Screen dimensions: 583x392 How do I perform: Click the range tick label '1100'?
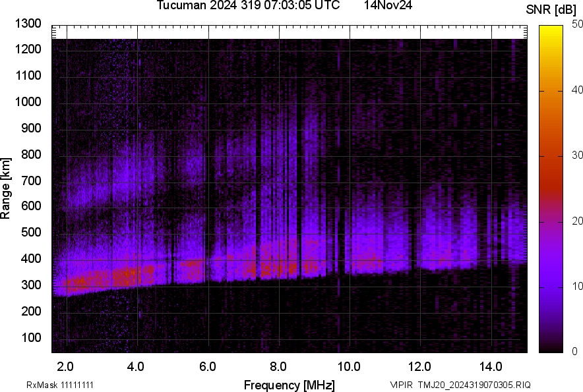click(x=28, y=75)
